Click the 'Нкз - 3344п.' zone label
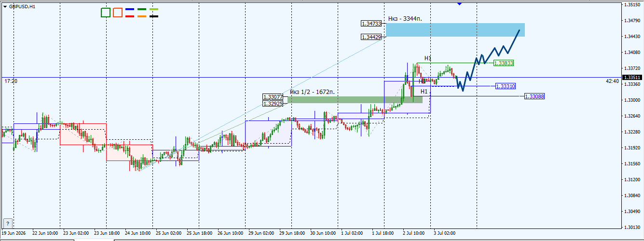Screen dimensions: 644x241 point(405,19)
